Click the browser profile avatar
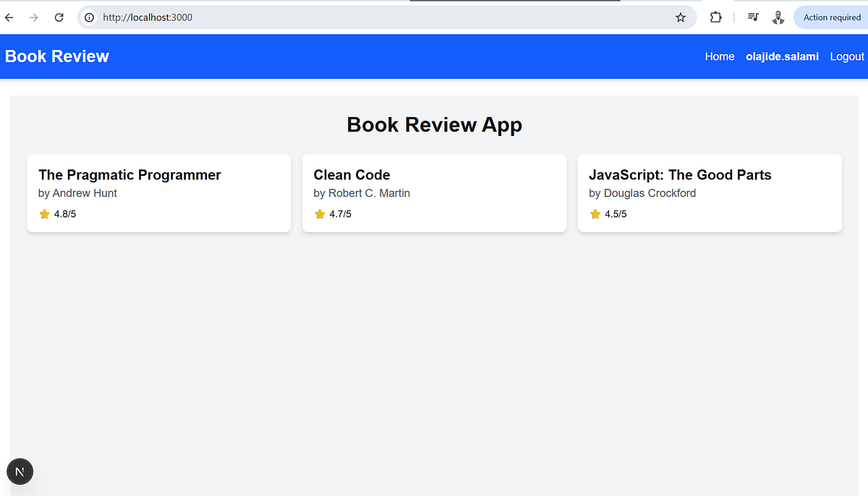Screen dimensions: 868x496 pyautogui.click(x=778, y=17)
